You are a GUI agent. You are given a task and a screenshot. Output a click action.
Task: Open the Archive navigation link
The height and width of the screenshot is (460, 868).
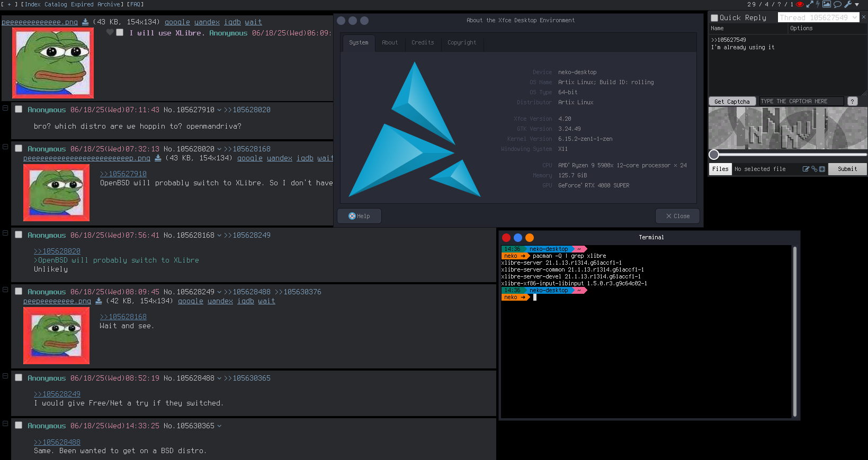coord(109,4)
